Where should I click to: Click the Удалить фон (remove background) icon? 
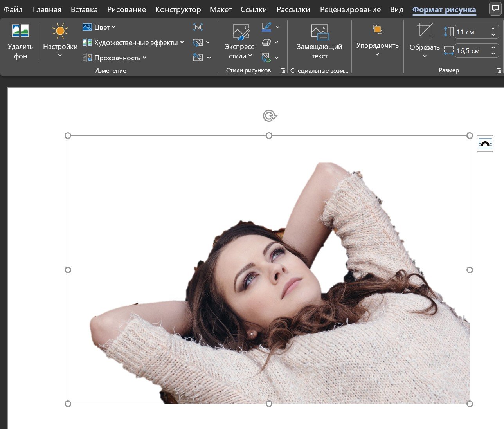click(x=20, y=31)
